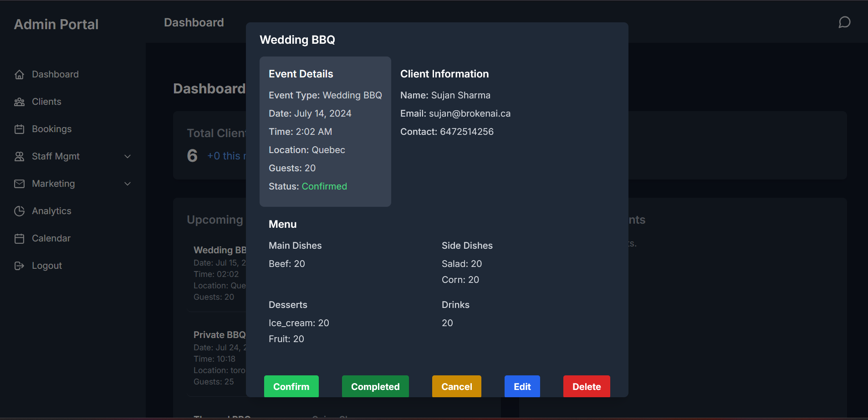Click the Calendar icon in sidebar
Screen dimensions: 868x420
(x=20, y=238)
